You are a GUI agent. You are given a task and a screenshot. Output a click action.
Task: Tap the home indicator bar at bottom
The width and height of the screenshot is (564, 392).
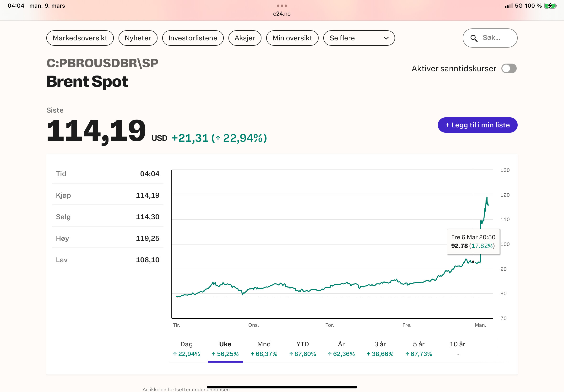(282, 387)
